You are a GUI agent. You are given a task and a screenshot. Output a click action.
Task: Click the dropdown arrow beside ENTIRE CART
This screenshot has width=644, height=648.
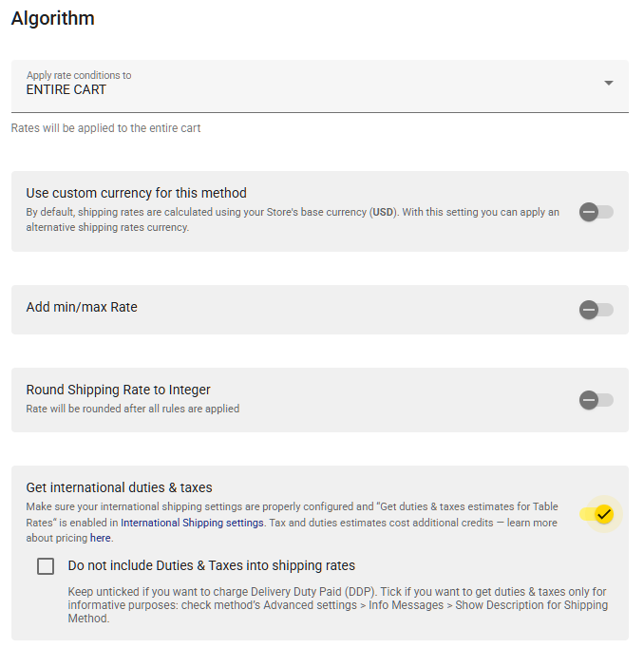click(x=608, y=83)
